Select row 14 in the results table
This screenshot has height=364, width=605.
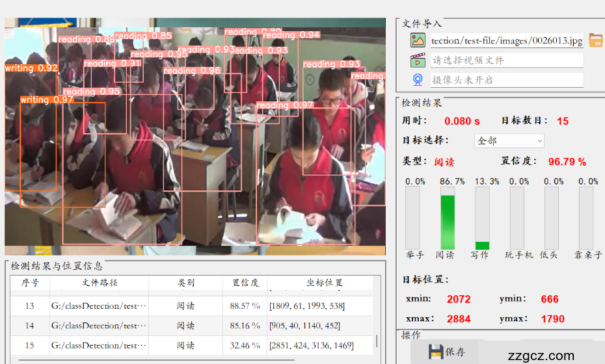click(191, 326)
